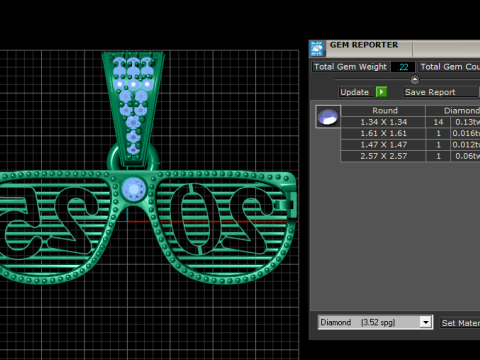
Task: Click the 0.06tw weight cell
Action: click(x=466, y=156)
